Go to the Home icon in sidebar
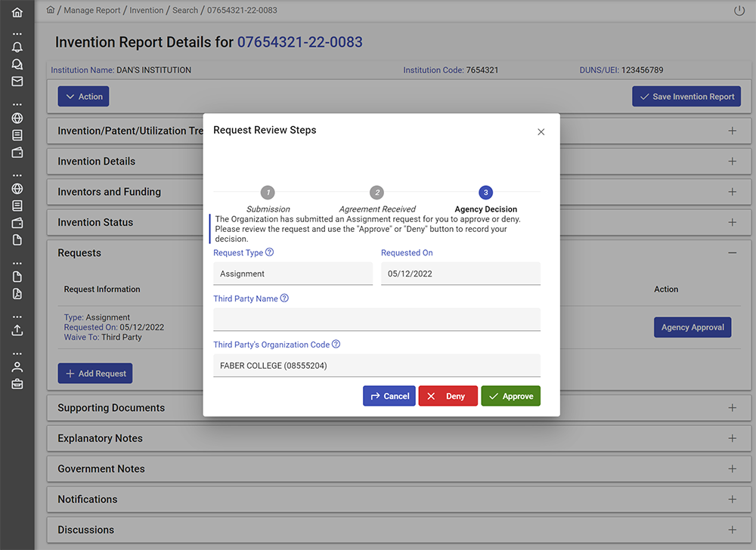This screenshot has width=756, height=550. click(x=17, y=12)
